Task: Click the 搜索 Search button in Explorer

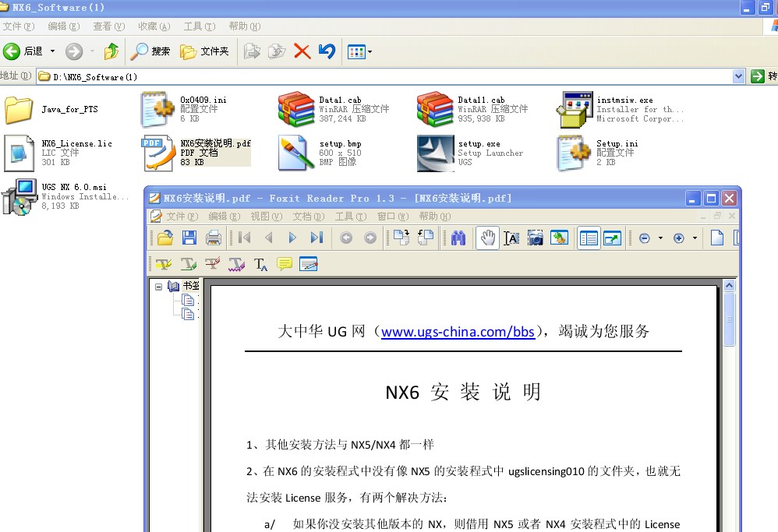Action: (150, 51)
